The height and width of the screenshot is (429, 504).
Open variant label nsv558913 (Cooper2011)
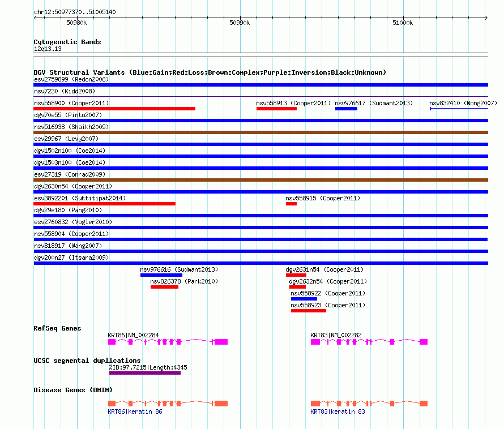pyautogui.click(x=293, y=103)
